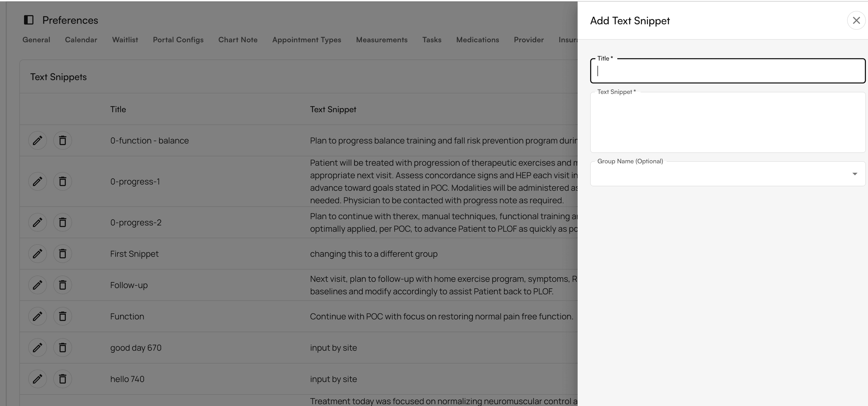Switch to the Appointment Types tab
The height and width of the screenshot is (406, 868).
(307, 40)
